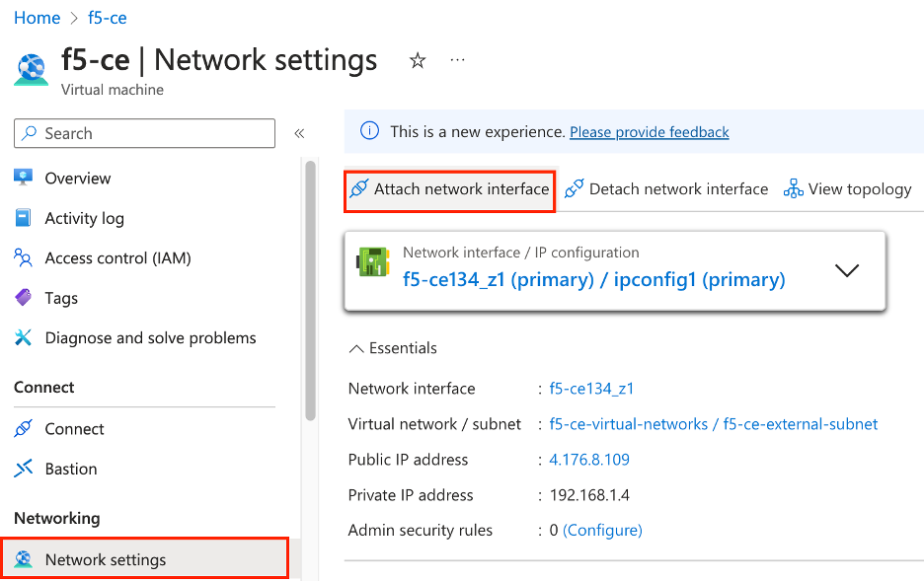The height and width of the screenshot is (582, 924).
Task: Click Detach network interface button
Action: click(x=666, y=189)
